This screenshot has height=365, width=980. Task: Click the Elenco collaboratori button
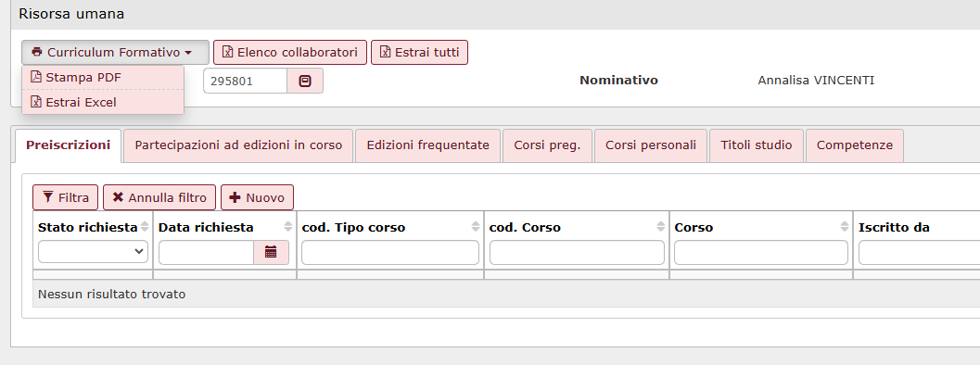(290, 53)
